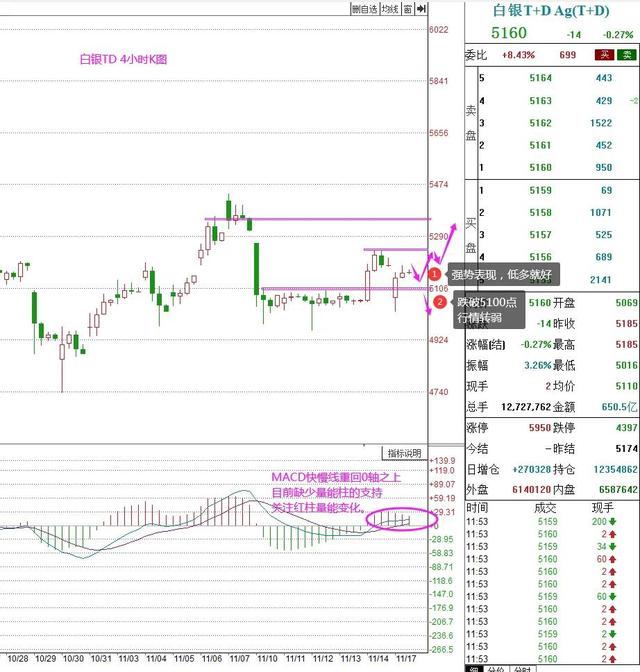Screen dimensions: 640x672
Task: Click the 4740 price axis label
Action: pyautogui.click(x=439, y=392)
